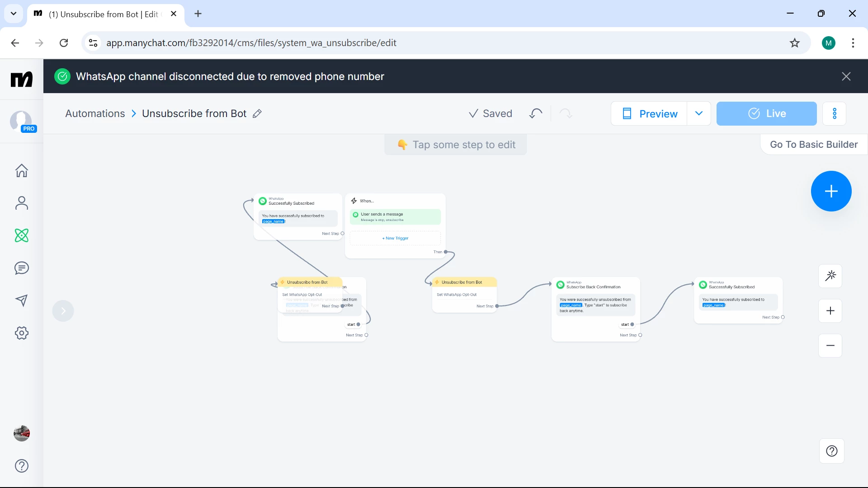868x488 pixels.
Task: Open a new browser tab
Action: (198, 14)
